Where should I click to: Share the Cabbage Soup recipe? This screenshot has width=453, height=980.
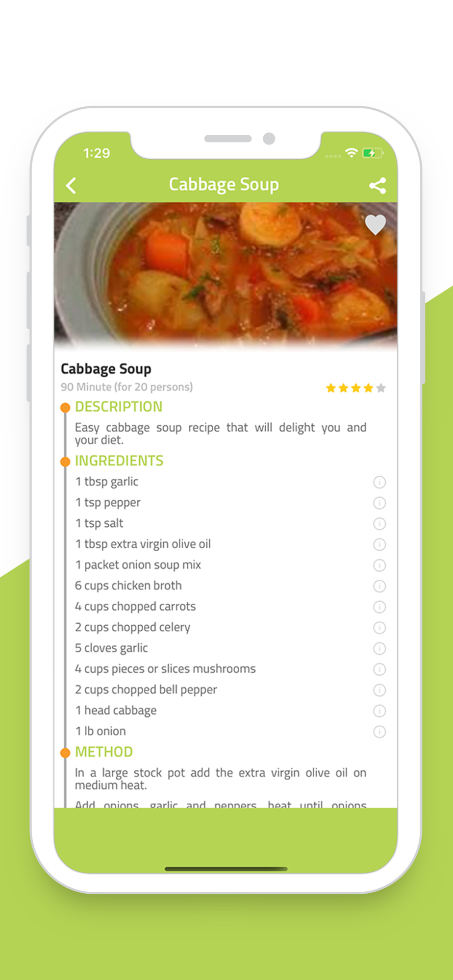point(377,186)
